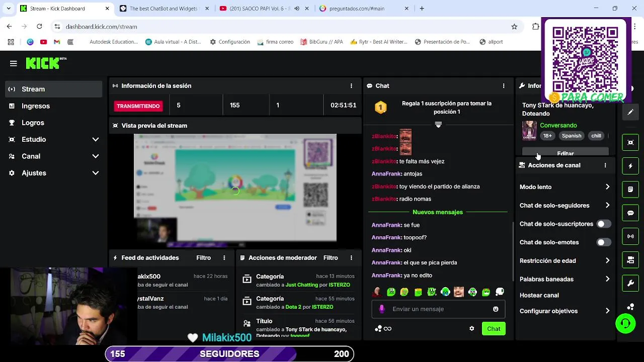Open new Chrome tab
The width and height of the screenshot is (644, 362).
(422, 9)
